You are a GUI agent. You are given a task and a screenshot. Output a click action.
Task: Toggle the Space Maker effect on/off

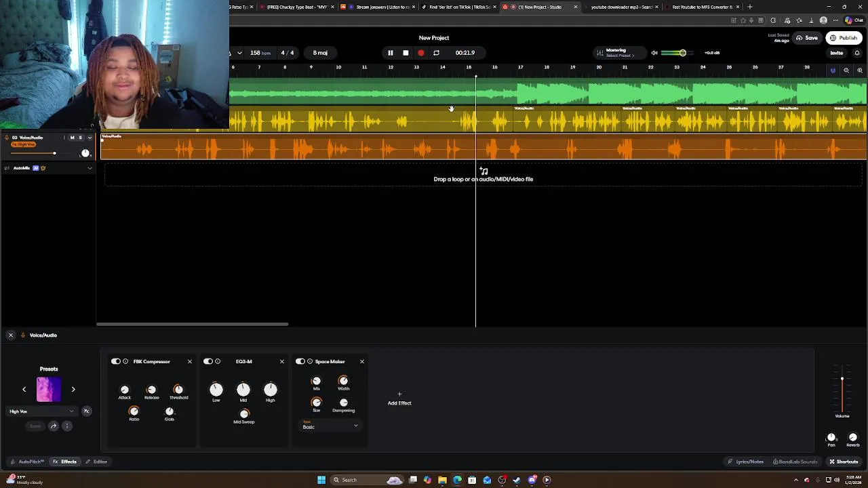click(300, 361)
